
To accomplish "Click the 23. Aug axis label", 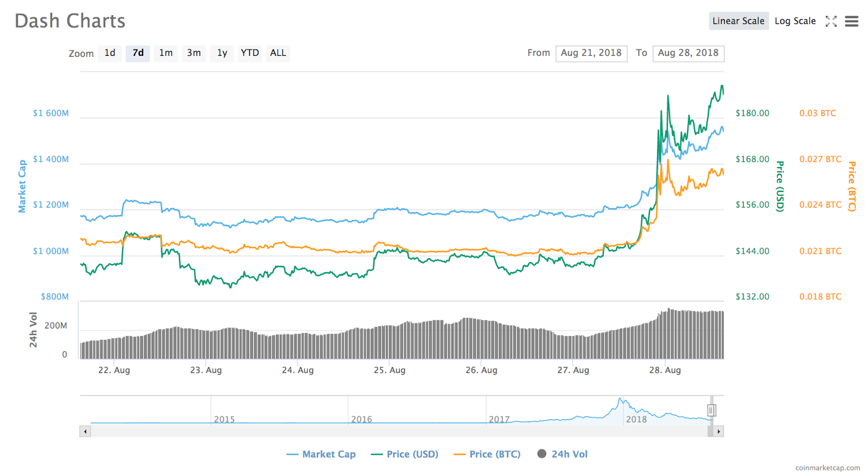I will tap(206, 370).
